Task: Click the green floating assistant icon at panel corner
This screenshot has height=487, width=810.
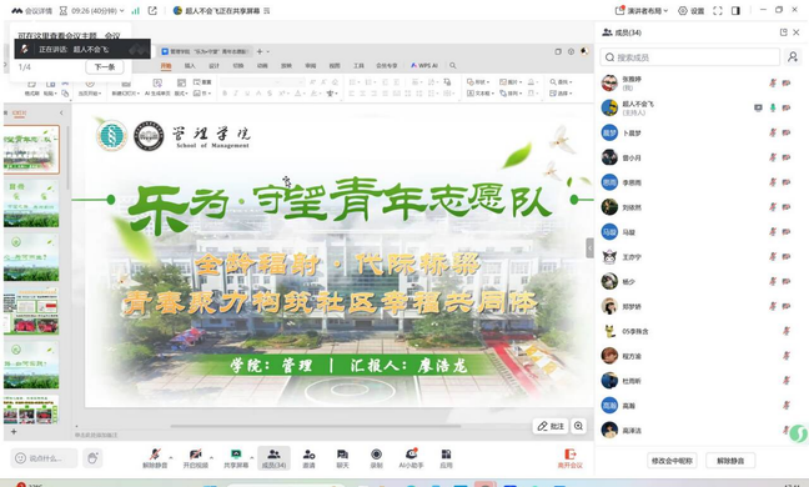Action: (799, 433)
